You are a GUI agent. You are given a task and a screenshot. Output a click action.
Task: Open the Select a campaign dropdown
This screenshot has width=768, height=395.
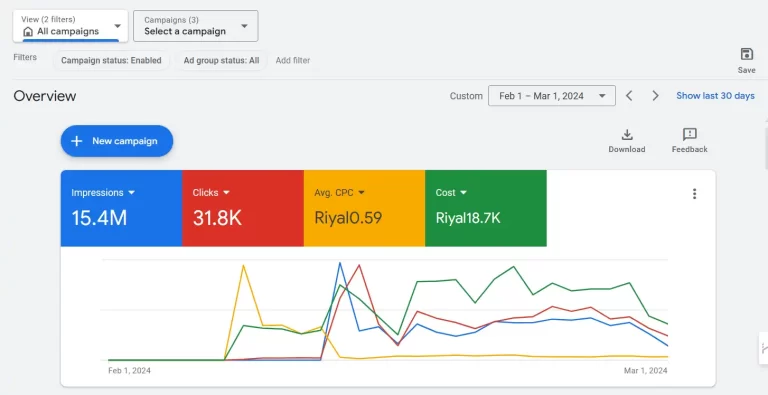pos(195,26)
